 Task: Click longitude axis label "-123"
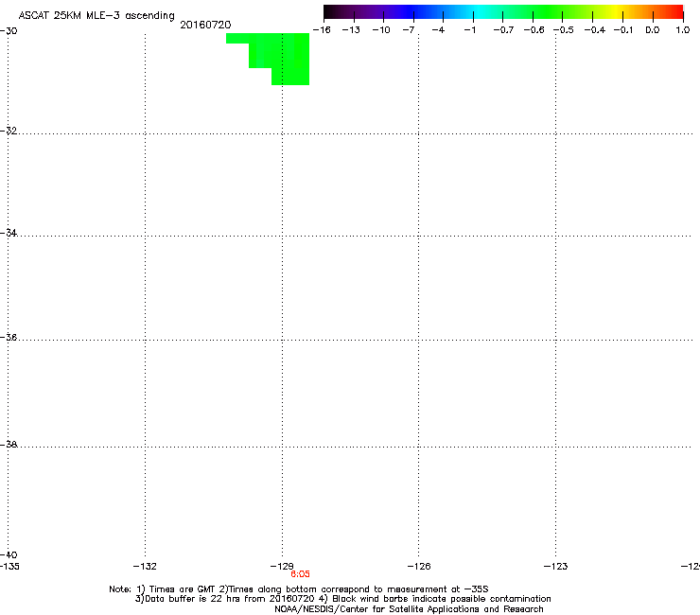tap(556, 567)
